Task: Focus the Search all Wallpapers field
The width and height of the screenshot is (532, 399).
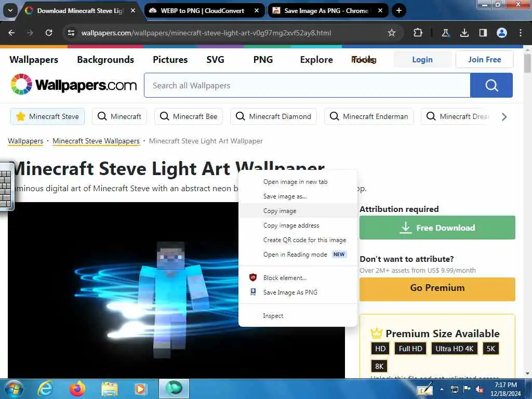Action: click(307, 86)
